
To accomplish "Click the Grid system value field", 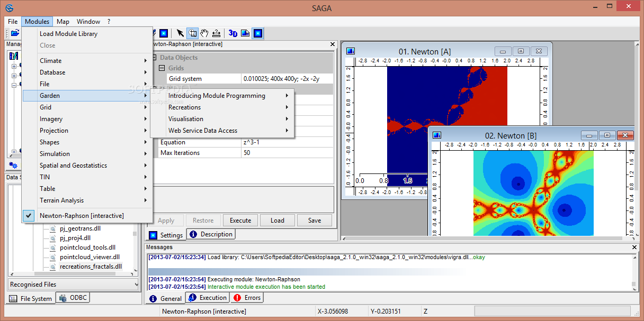I will (287, 79).
